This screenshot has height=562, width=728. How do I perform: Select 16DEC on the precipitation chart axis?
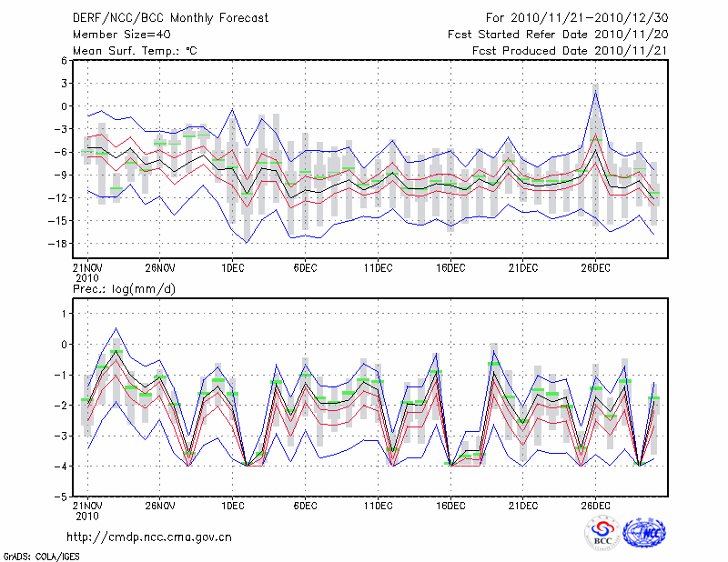point(450,506)
